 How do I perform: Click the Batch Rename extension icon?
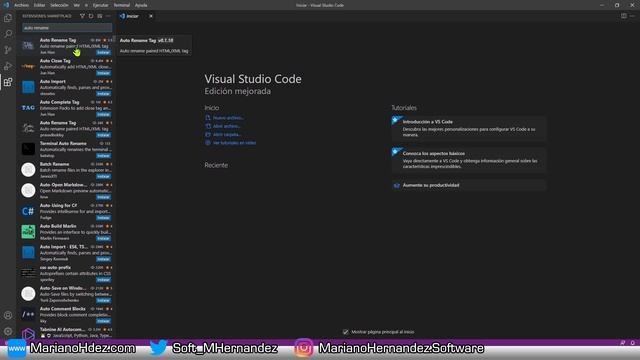(28, 170)
